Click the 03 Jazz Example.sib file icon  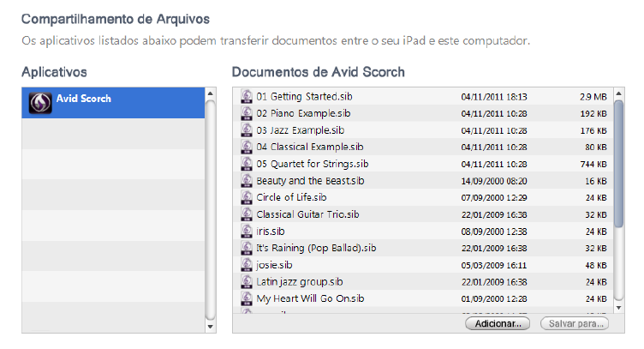point(247,130)
